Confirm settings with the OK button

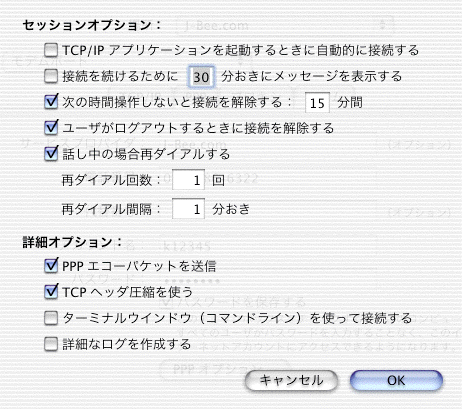[396, 380]
